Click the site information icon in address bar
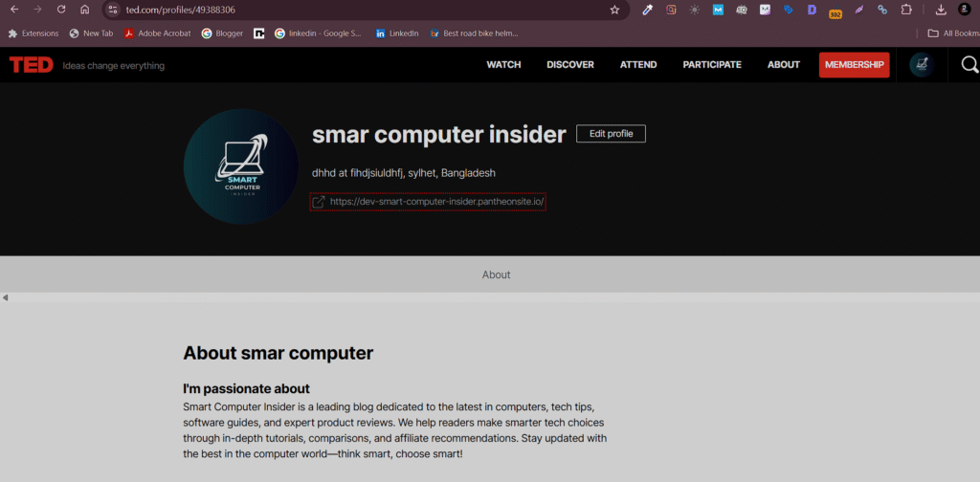 point(112,10)
